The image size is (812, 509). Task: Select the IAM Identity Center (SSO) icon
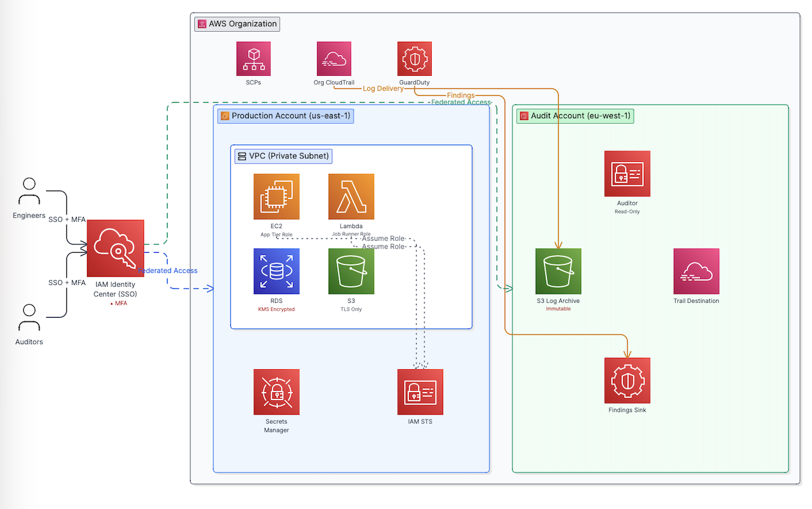(115, 248)
